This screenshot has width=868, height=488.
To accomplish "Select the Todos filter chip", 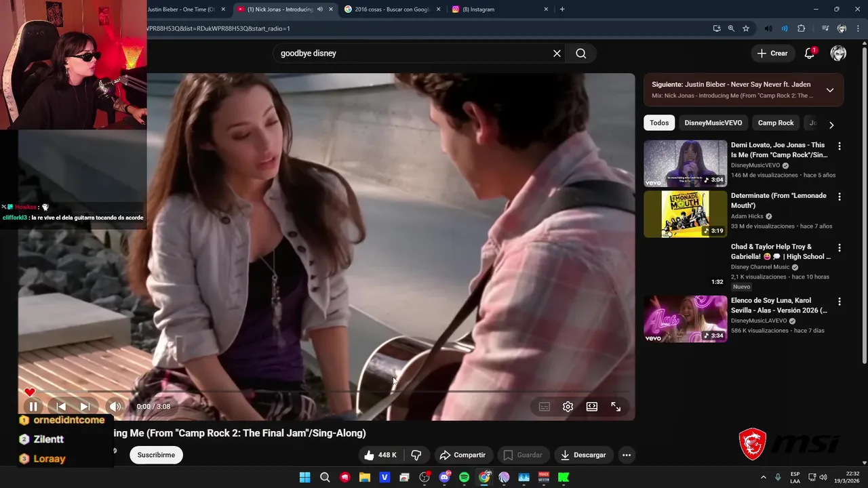I will 659,123.
